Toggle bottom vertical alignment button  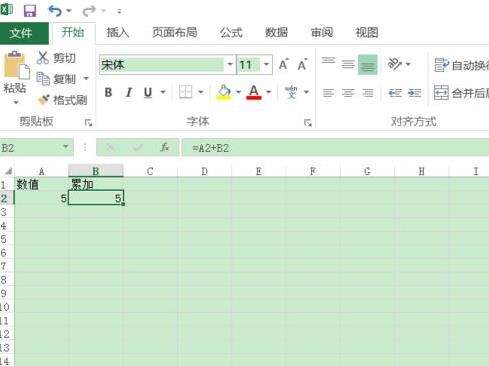coord(368,64)
